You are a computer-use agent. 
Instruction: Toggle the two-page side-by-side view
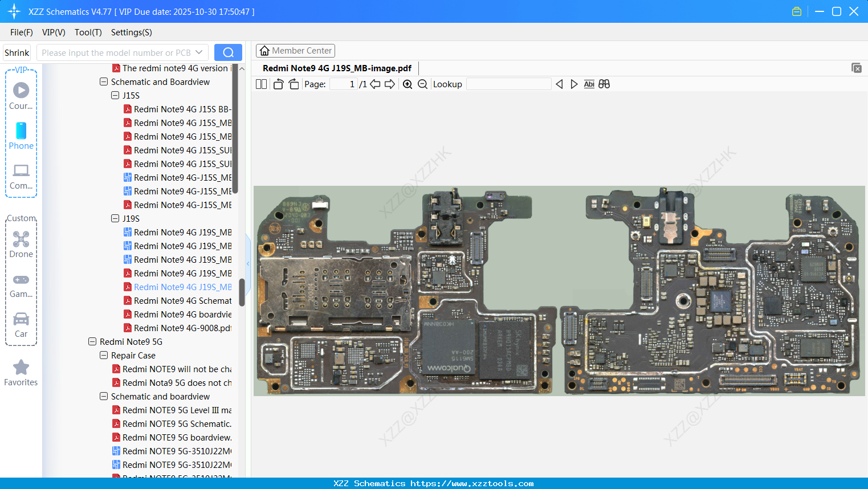coord(262,84)
